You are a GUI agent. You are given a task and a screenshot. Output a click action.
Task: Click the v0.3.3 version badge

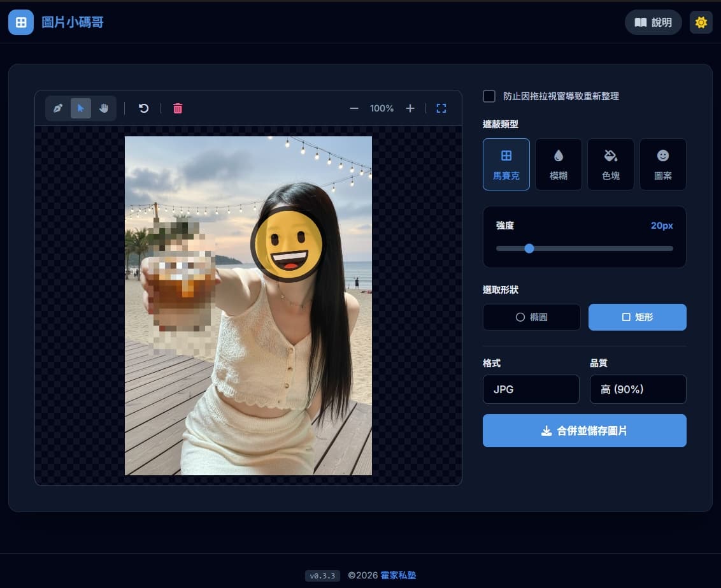click(x=322, y=576)
